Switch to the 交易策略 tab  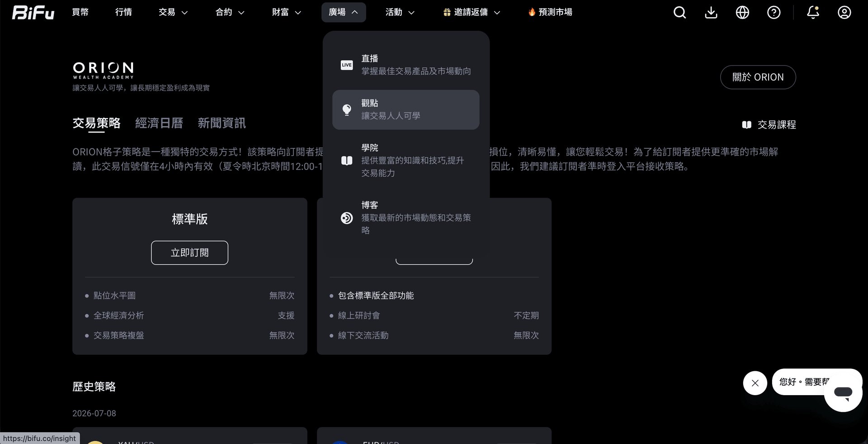coord(96,123)
